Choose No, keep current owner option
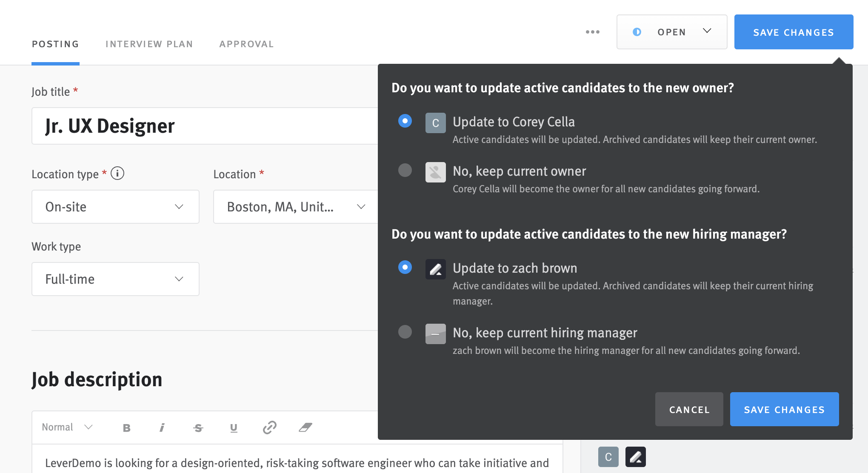 point(405,171)
